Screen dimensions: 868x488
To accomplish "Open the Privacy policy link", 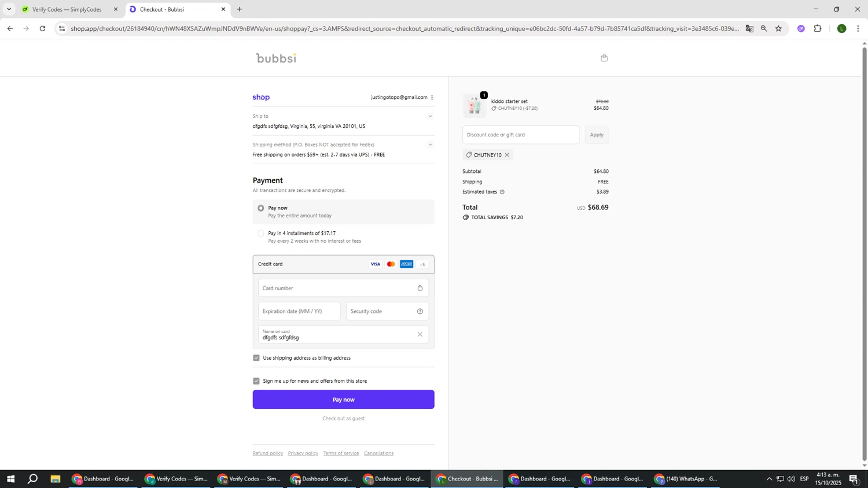I will (303, 453).
